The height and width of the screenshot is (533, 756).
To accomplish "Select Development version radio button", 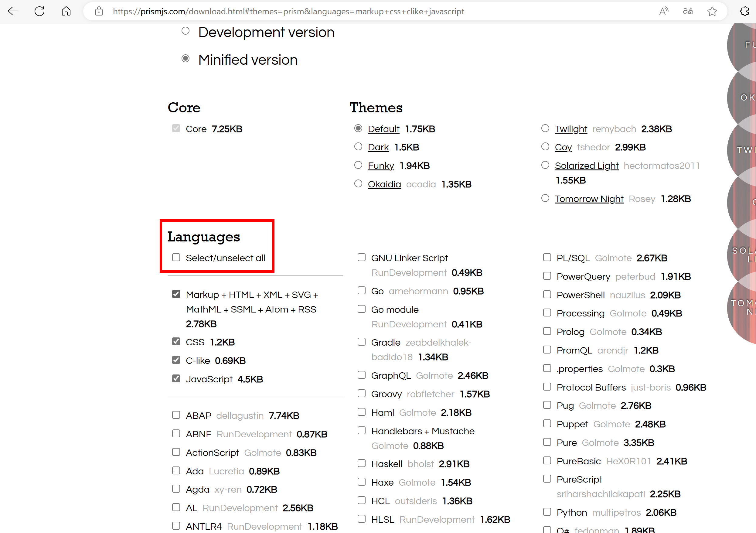I will (186, 31).
